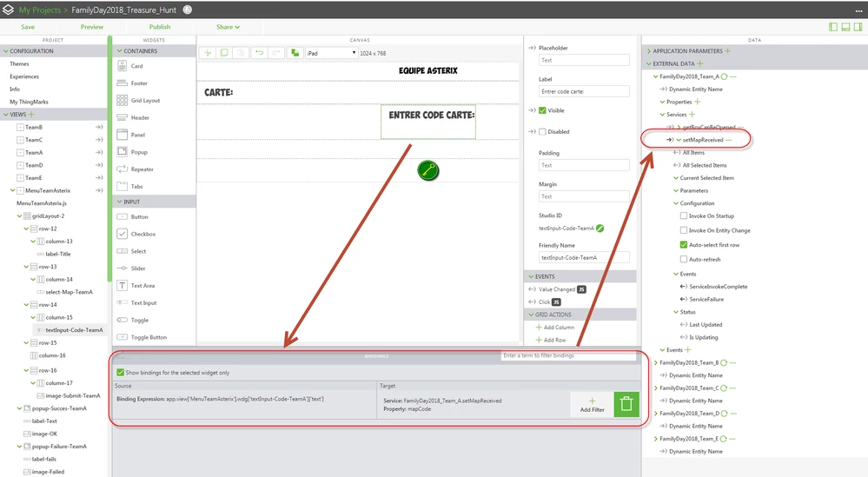The image size is (868, 477).
Task: Open the three-dots overflow menu
Action: click(858, 10)
